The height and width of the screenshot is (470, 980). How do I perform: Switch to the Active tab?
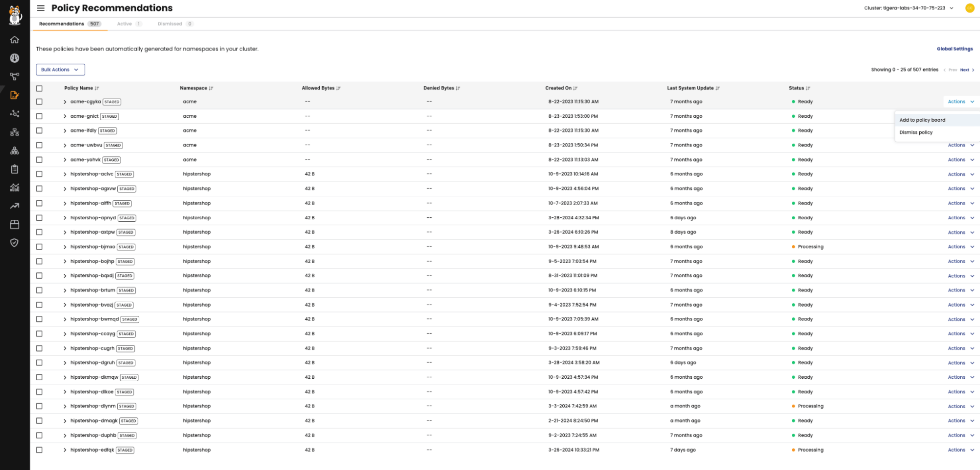pyautogui.click(x=129, y=24)
